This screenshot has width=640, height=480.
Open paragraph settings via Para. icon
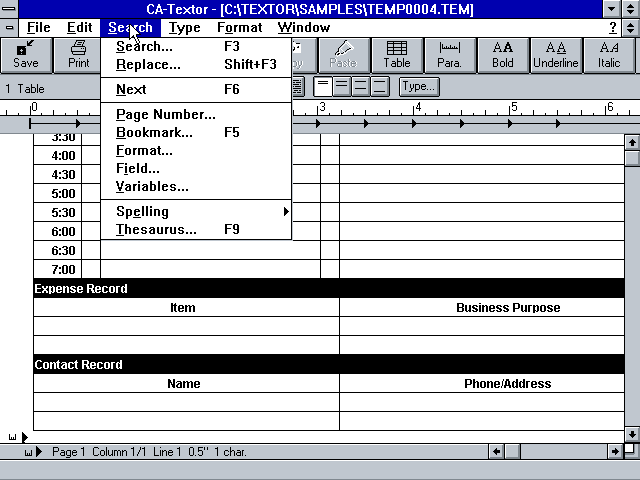(x=450, y=56)
